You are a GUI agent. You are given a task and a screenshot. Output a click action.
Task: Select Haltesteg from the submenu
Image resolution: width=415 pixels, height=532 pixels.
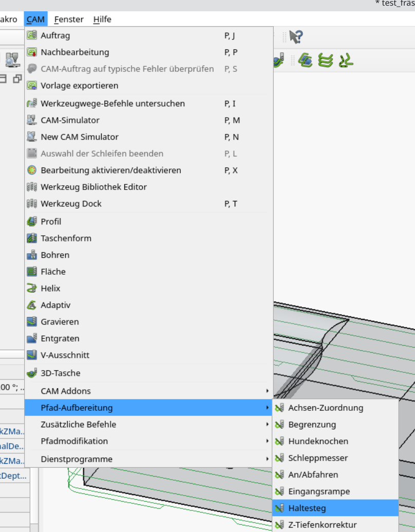click(307, 508)
